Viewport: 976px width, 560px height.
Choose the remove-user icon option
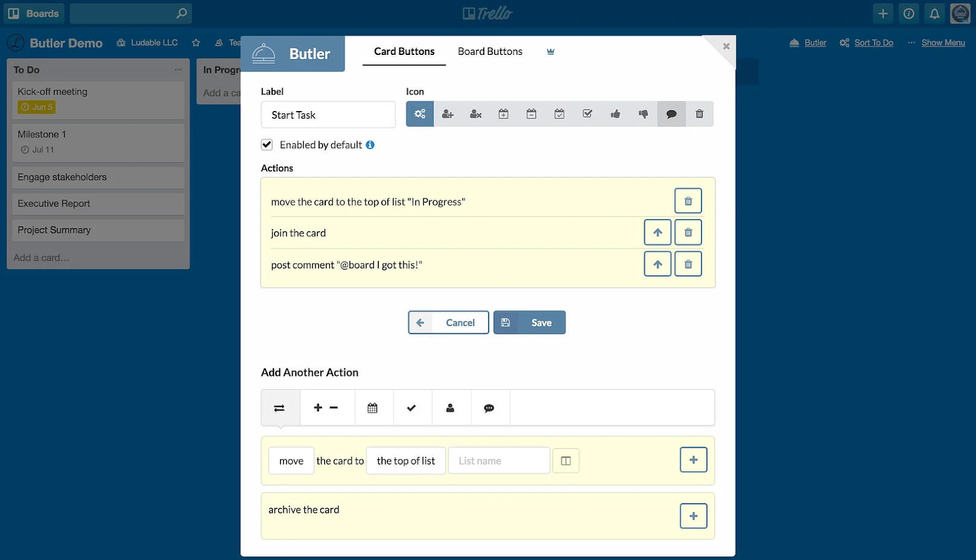[476, 114]
